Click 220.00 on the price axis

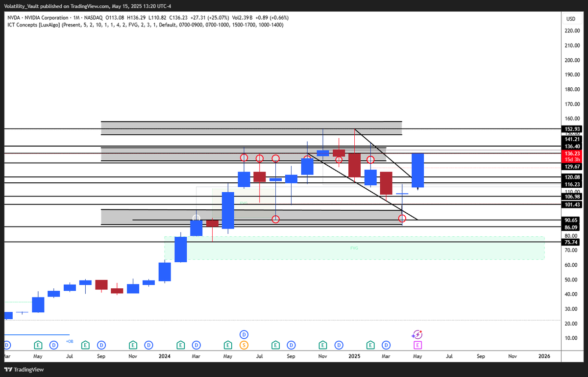pyautogui.click(x=573, y=31)
